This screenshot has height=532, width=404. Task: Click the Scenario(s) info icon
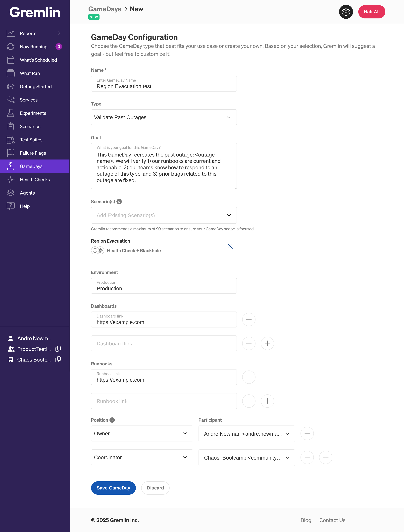(119, 202)
